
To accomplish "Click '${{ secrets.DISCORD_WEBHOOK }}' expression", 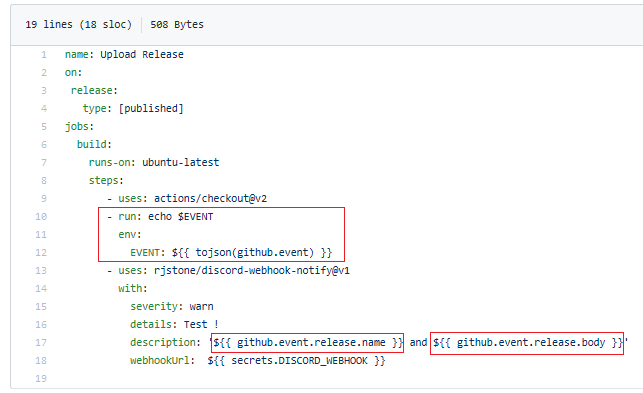I will pyautogui.click(x=296, y=361).
